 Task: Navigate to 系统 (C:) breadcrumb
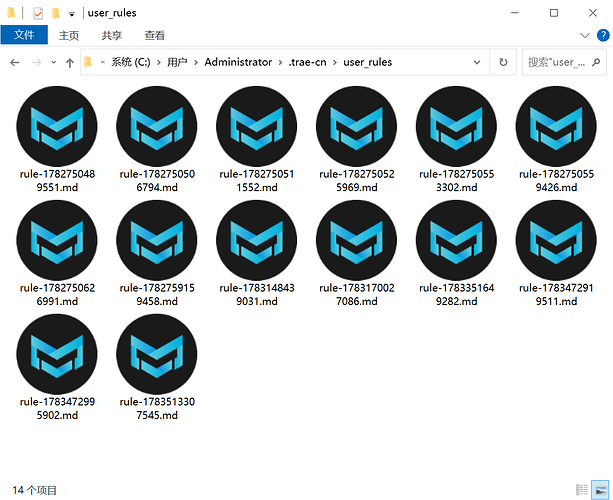(x=131, y=62)
